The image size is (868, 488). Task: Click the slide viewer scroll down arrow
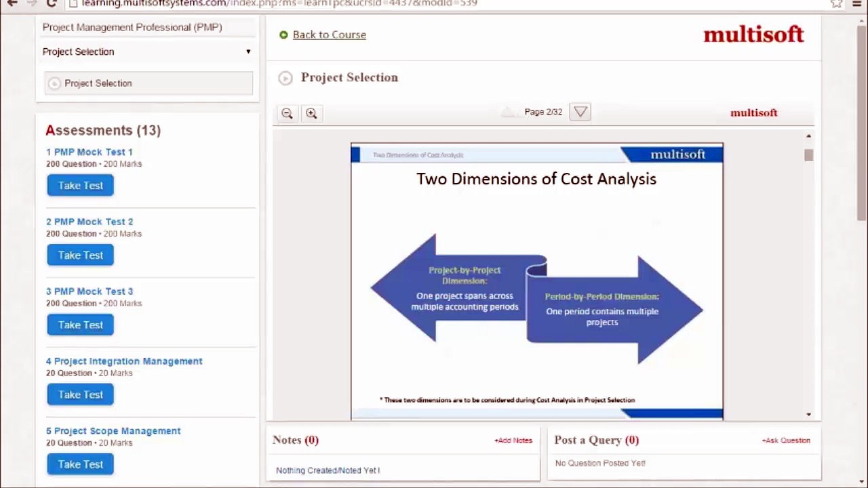tap(809, 414)
